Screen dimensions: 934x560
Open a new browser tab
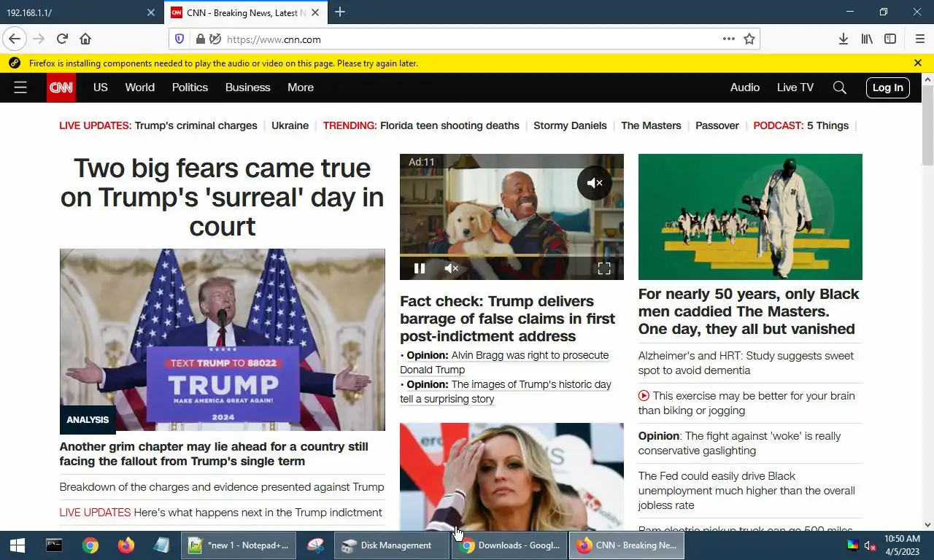[340, 12]
